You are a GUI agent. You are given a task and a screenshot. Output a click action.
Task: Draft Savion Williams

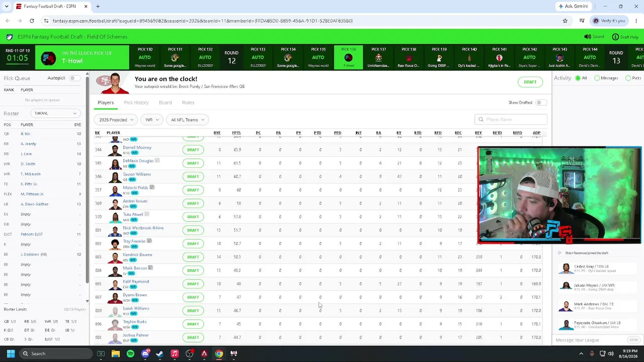click(x=193, y=176)
